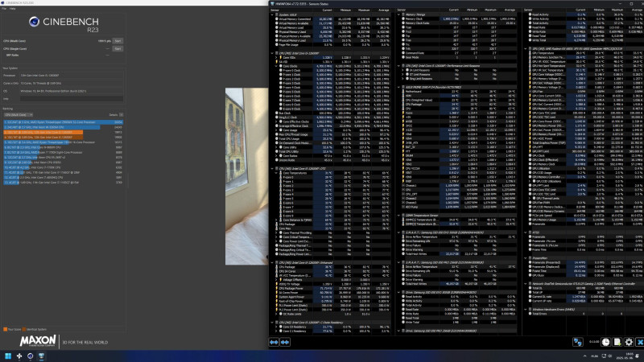Open the notification bell in the taskbar
This screenshot has width=644, height=362.
(x=637, y=356)
